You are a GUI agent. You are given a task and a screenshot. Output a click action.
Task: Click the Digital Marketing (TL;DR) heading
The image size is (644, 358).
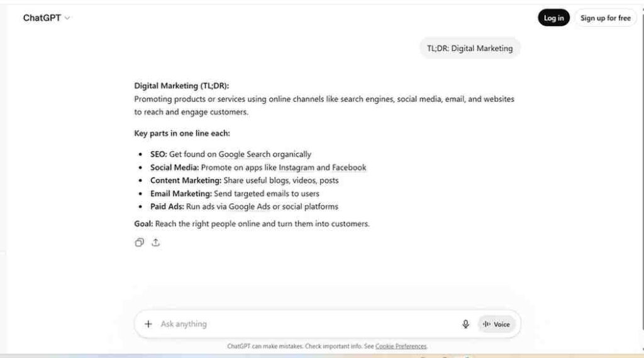[182, 86]
